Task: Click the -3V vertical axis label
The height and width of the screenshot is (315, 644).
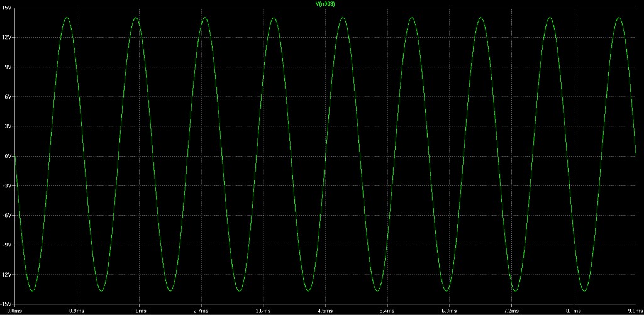Action: (9, 185)
